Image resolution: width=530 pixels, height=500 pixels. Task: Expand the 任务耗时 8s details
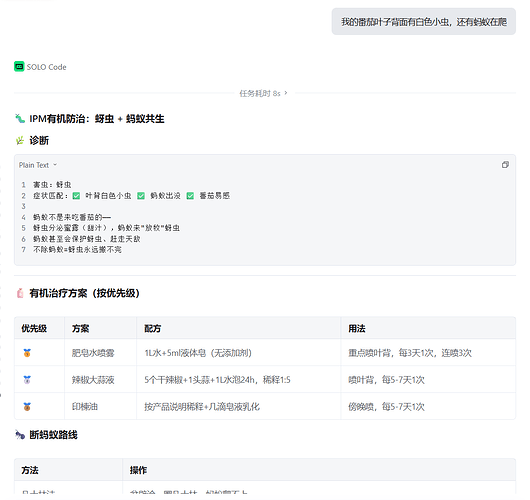pyautogui.click(x=263, y=93)
